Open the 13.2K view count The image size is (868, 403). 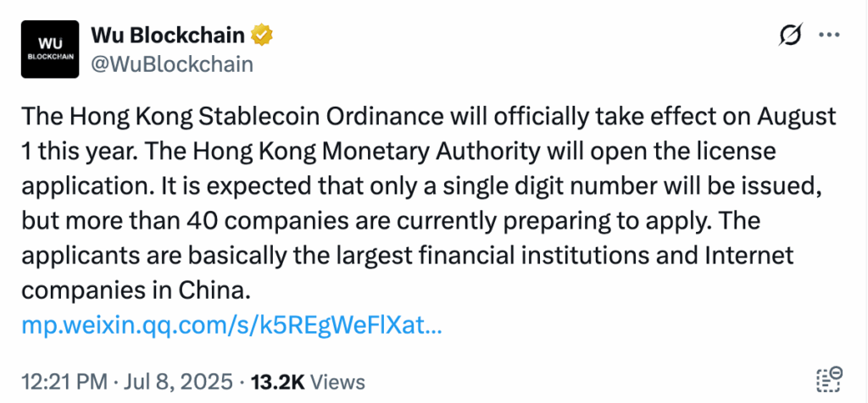(x=281, y=381)
